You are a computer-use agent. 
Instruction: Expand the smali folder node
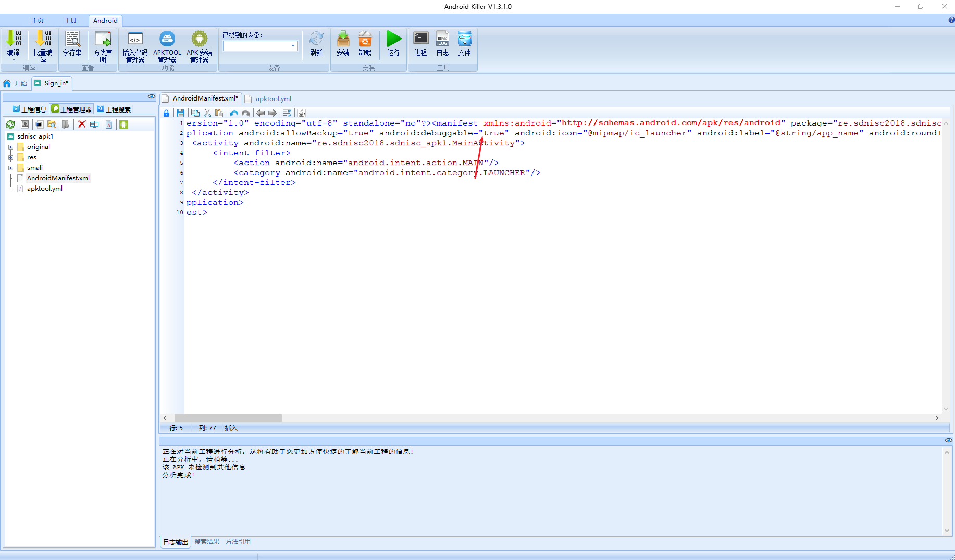pos(10,168)
